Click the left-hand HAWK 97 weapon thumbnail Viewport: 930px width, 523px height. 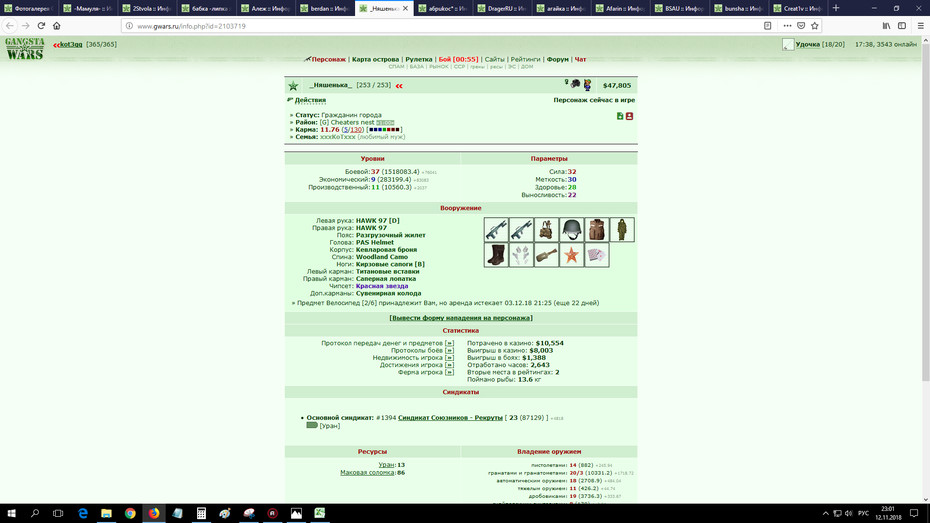coord(496,229)
